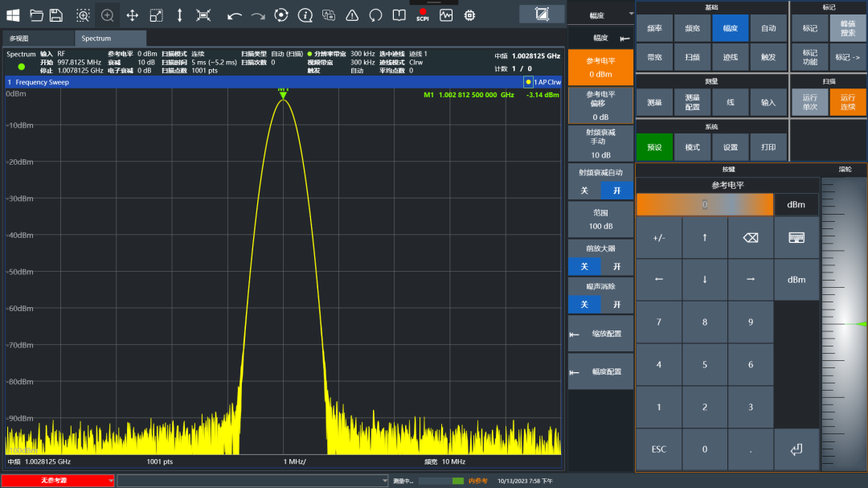868x488 pixels.
Task: Open file using the folder icon
Action: tap(36, 15)
